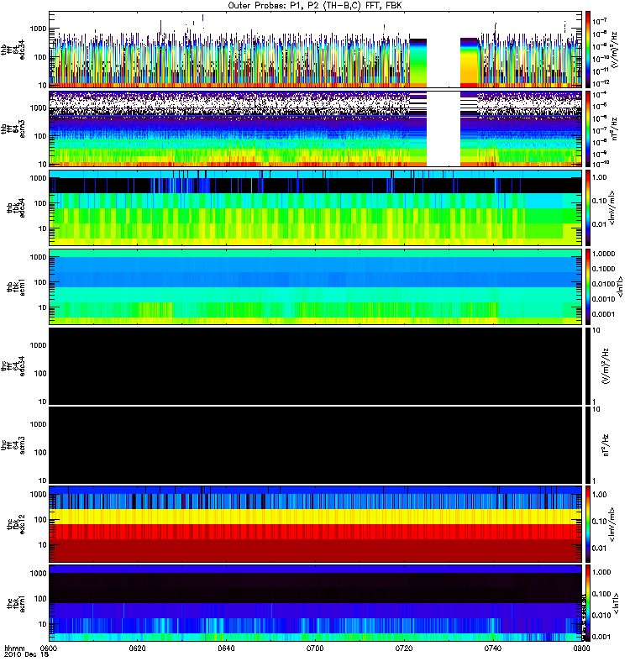Image resolution: width=630 pixels, height=672 pixels.
Task: Click the yellow band in the thc fbk edc12 spectrogram
Action: tap(316, 517)
